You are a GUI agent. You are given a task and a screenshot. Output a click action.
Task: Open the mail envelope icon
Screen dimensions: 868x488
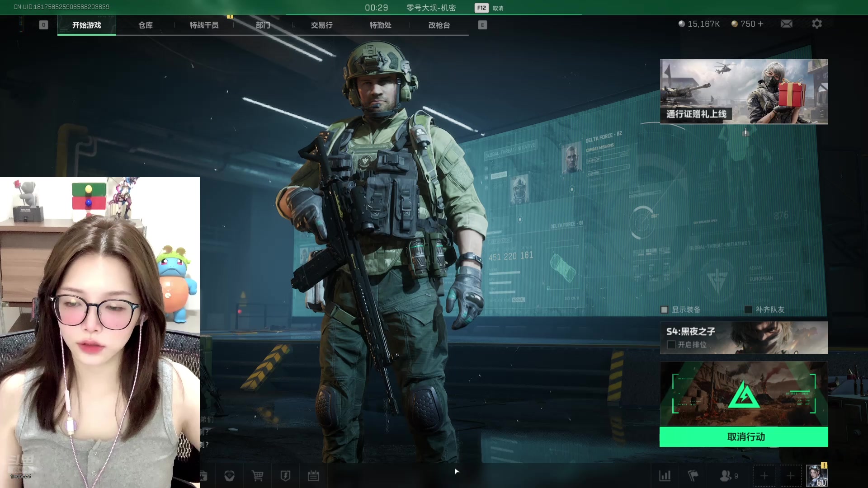(x=787, y=24)
